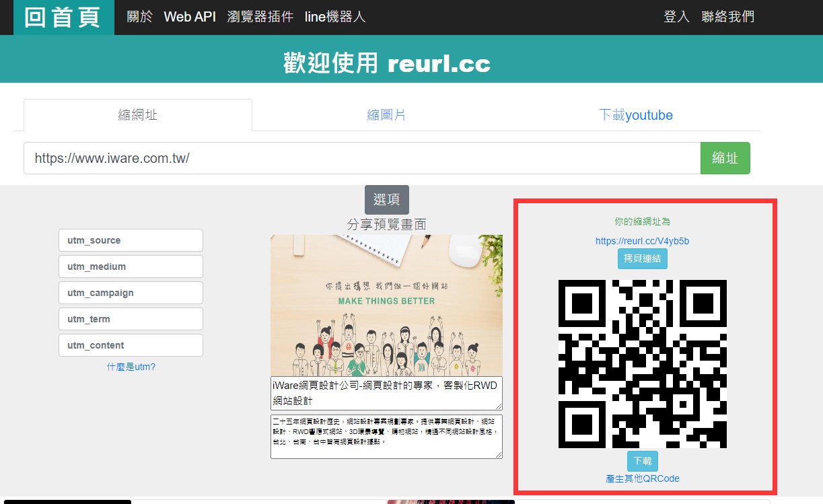Open the 關於 page
823x504 pixels.
(140, 17)
